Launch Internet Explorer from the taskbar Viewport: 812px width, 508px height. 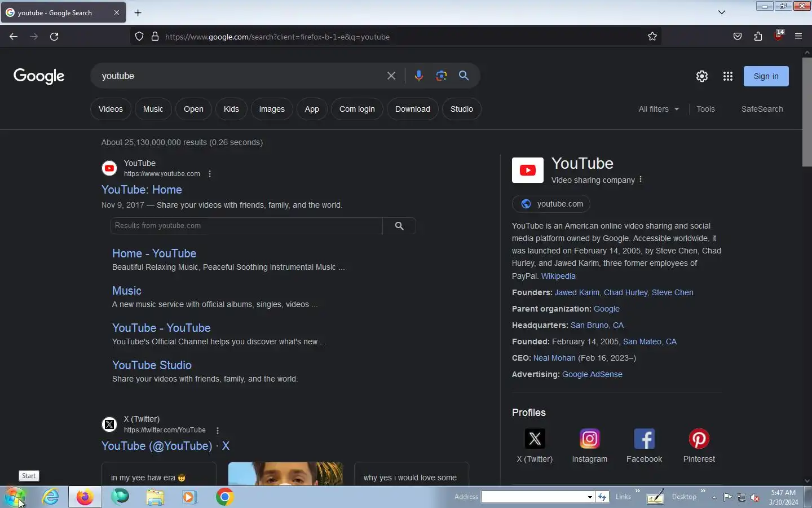[x=51, y=497]
